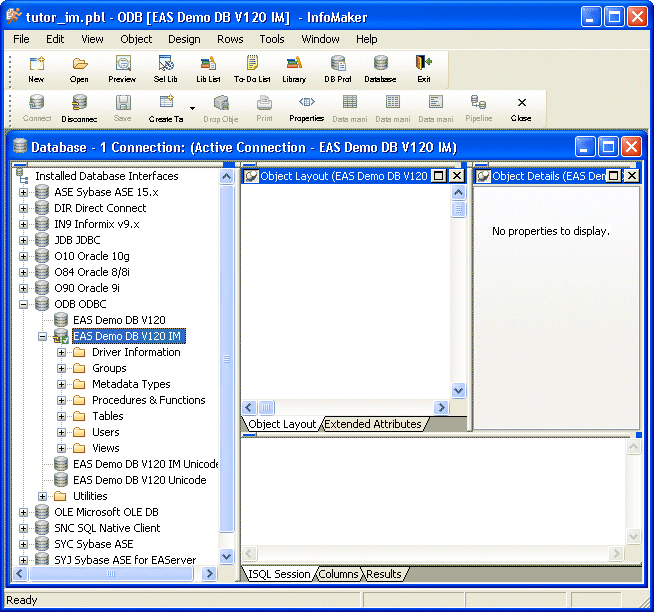Open the Design menu
This screenshot has width=654, height=612.
tap(184, 39)
